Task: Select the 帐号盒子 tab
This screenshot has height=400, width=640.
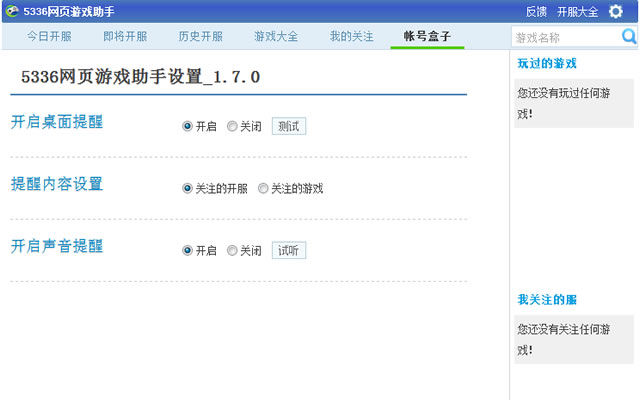Action: tap(427, 36)
